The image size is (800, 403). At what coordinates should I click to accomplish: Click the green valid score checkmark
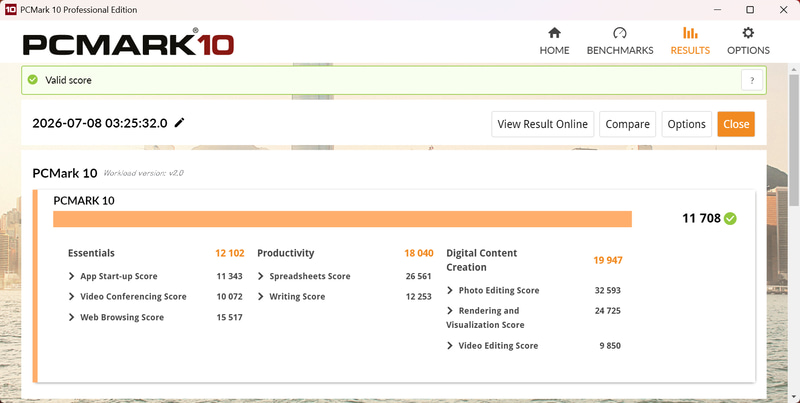click(33, 80)
